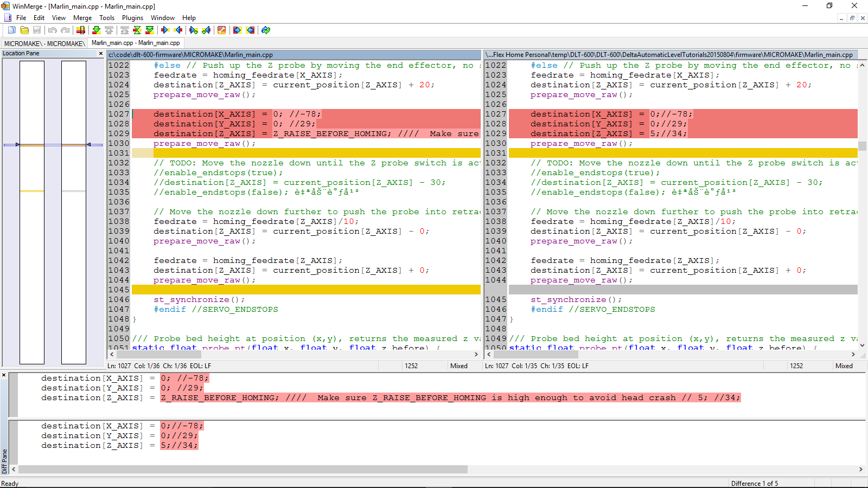Click Diff Pane upper destination[Z_AXIS] line

point(391,398)
